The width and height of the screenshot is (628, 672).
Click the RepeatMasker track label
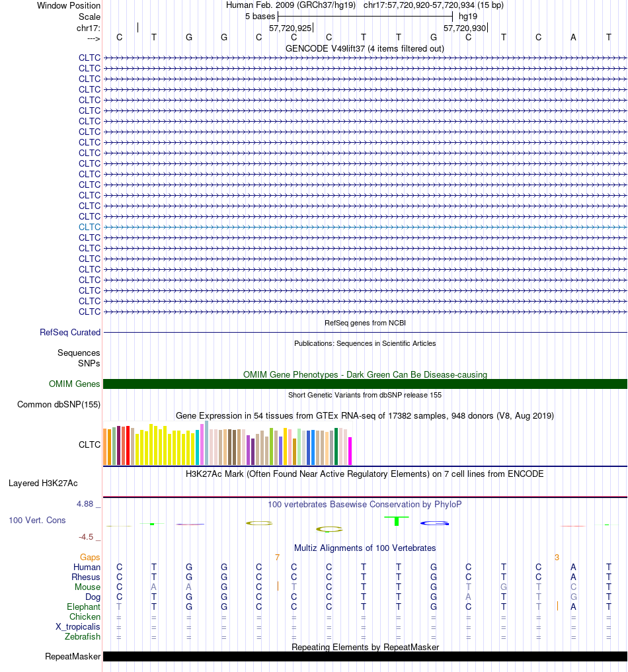[73, 657]
